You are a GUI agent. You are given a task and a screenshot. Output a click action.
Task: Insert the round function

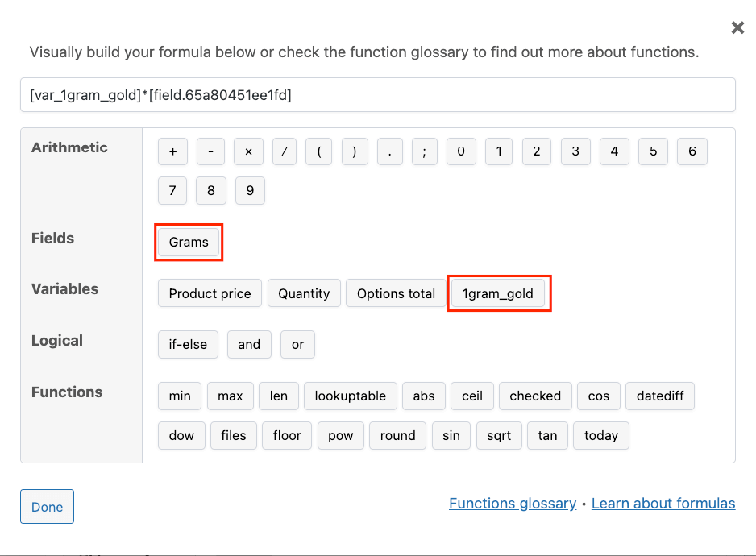(397, 436)
